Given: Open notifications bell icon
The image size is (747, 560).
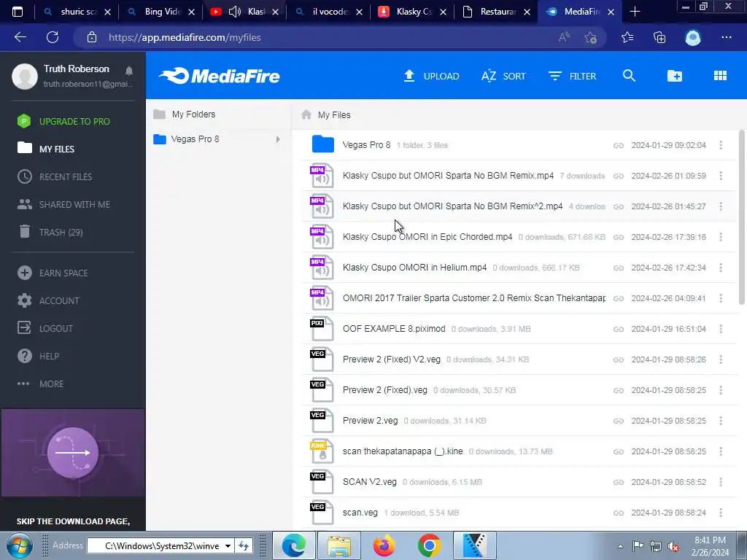Looking at the screenshot, I should tap(128, 71).
